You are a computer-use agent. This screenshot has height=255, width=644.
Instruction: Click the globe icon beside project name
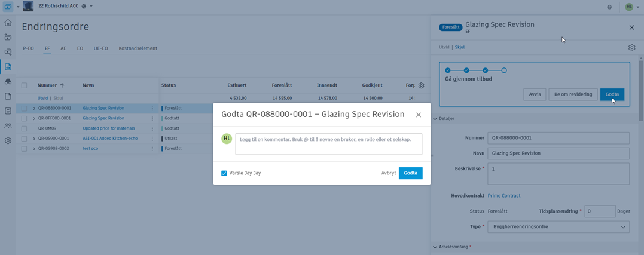pos(84,6)
